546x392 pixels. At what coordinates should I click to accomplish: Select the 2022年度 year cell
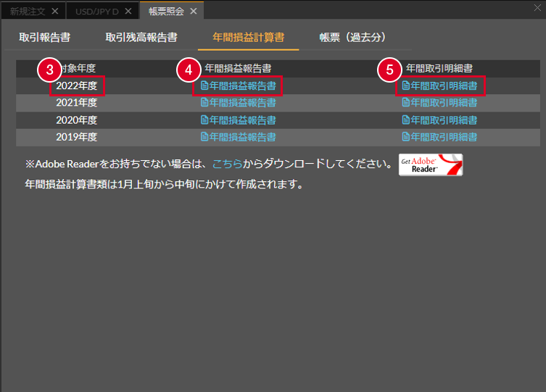point(77,86)
